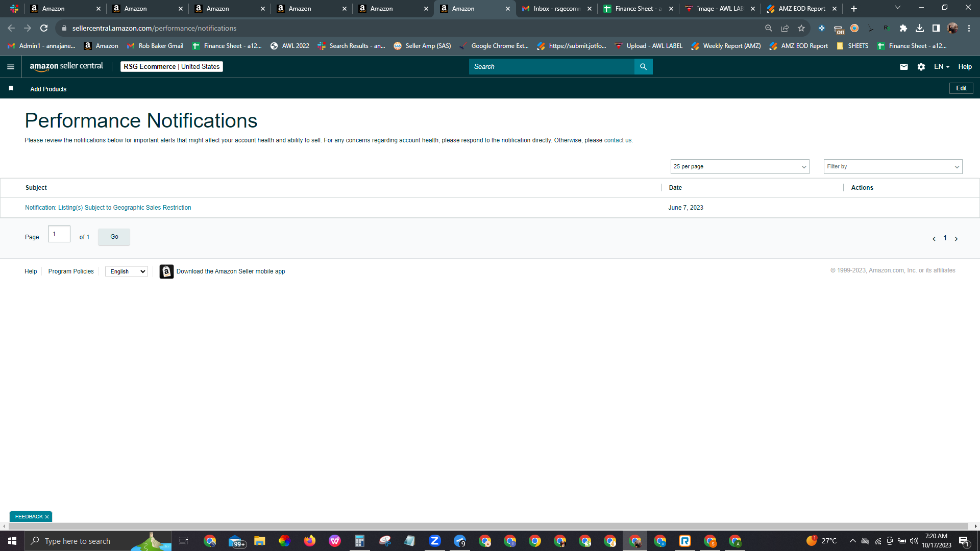Open Firefox from the taskbar
The width and height of the screenshot is (980, 551).
click(x=310, y=541)
